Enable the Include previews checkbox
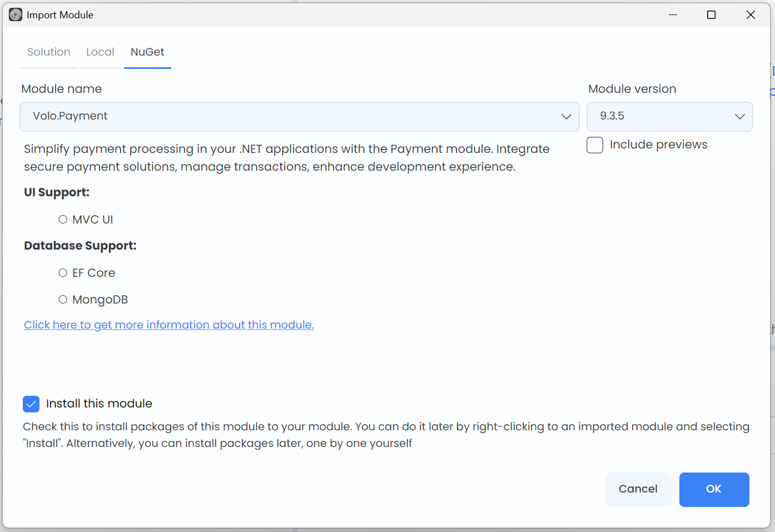This screenshot has width=775, height=532. pyautogui.click(x=595, y=145)
